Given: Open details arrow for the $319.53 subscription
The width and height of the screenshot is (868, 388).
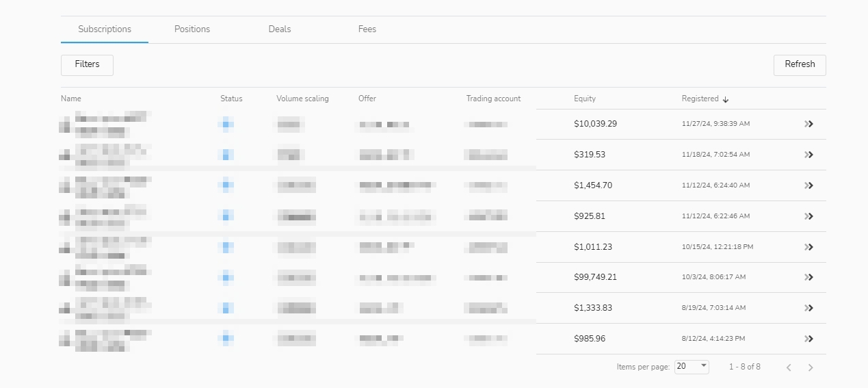Looking at the screenshot, I should point(808,155).
